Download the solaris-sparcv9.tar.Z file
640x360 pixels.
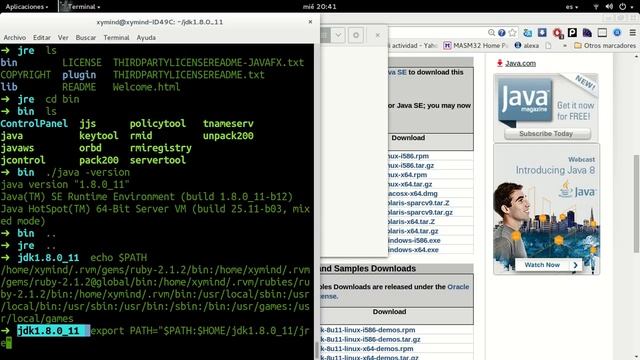[419, 203]
